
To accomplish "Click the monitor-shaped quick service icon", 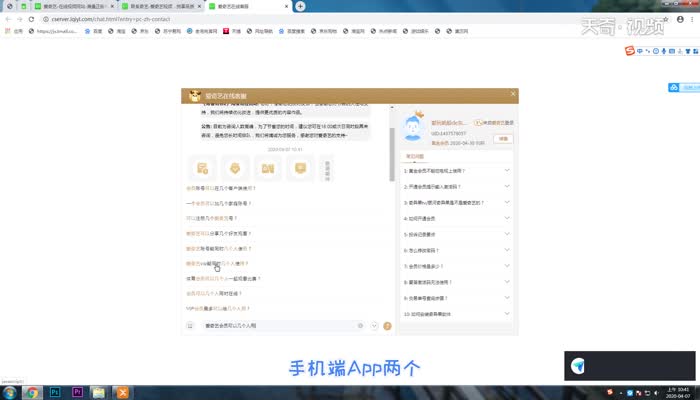I will [x=300, y=168].
